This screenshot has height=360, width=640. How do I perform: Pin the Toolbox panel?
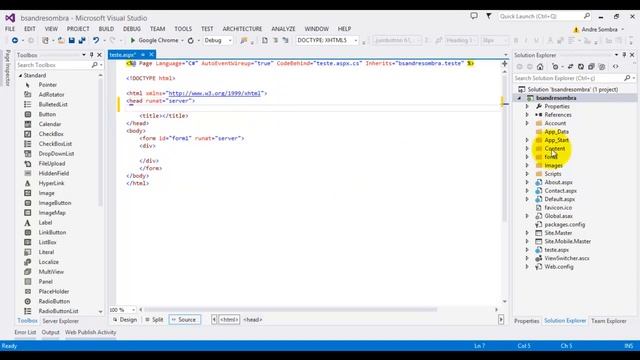91,55
